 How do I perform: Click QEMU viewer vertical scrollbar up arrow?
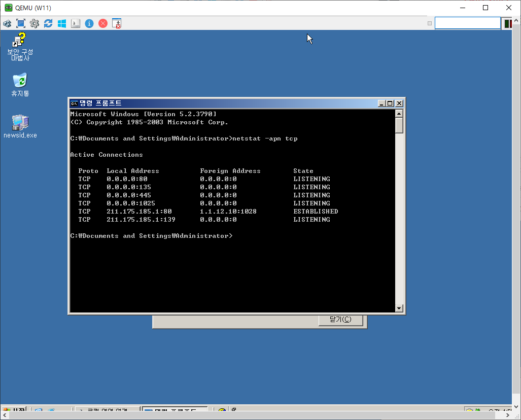(516, 21)
